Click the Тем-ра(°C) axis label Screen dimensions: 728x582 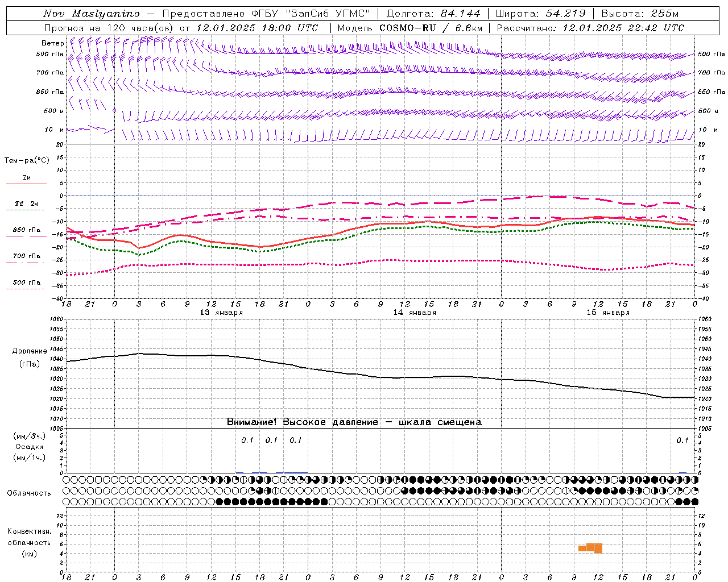pos(27,161)
